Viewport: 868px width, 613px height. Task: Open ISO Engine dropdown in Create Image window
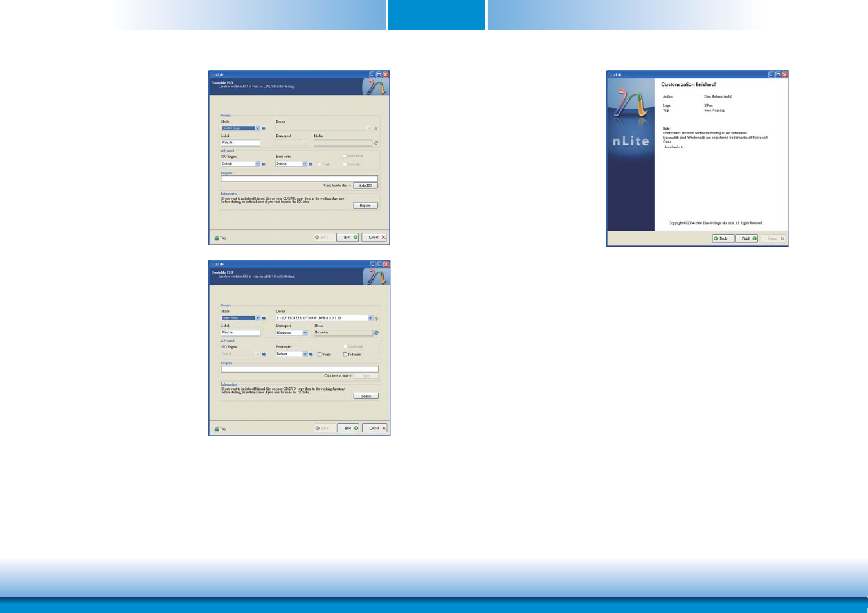[x=240, y=164]
